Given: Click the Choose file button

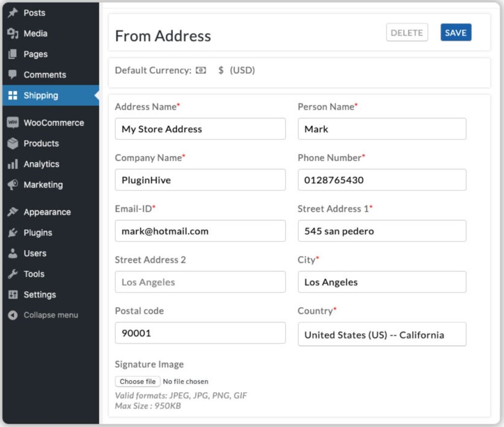Looking at the screenshot, I should tap(138, 381).
